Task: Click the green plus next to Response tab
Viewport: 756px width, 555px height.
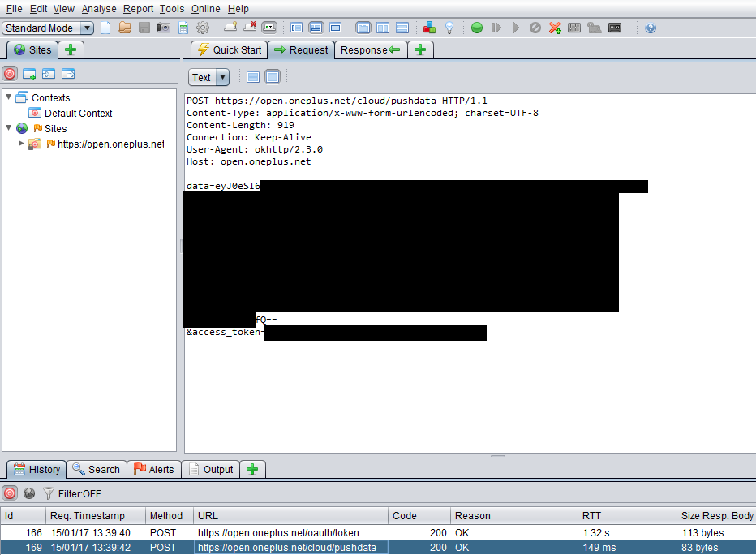Action: point(420,49)
